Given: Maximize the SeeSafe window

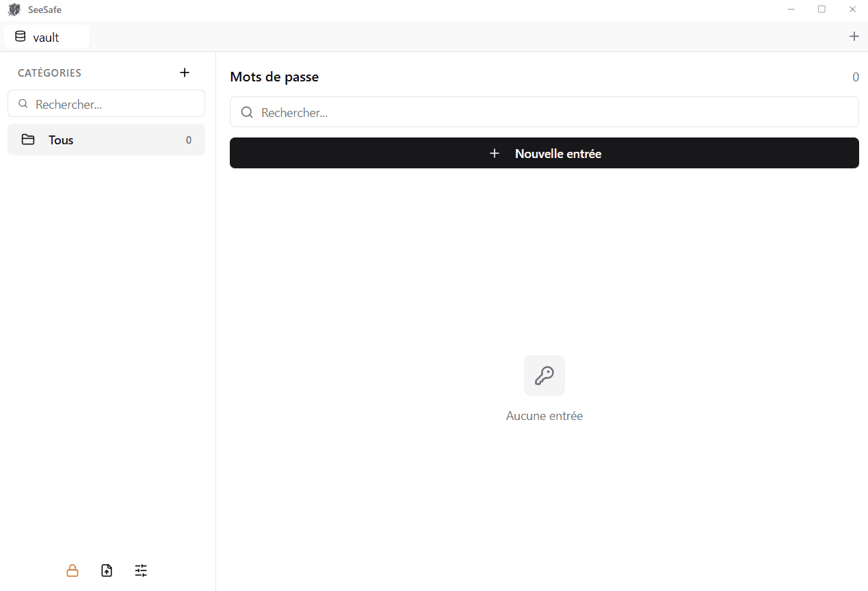Looking at the screenshot, I should click(x=821, y=10).
